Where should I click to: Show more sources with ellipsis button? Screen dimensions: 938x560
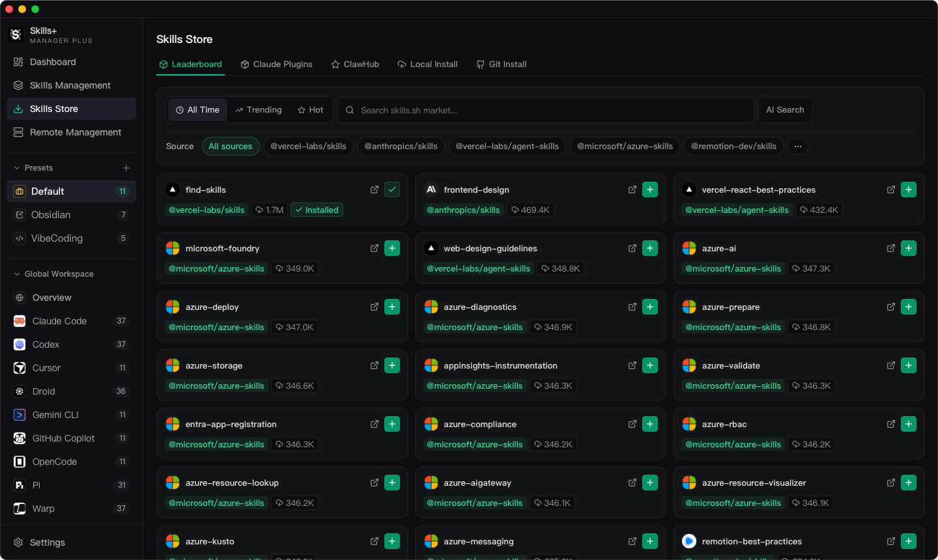(798, 147)
